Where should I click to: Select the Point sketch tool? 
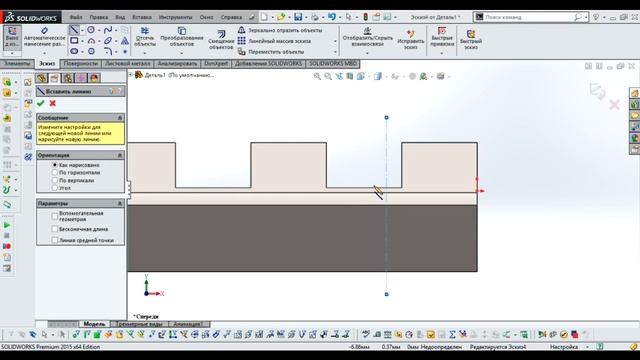click(125, 52)
